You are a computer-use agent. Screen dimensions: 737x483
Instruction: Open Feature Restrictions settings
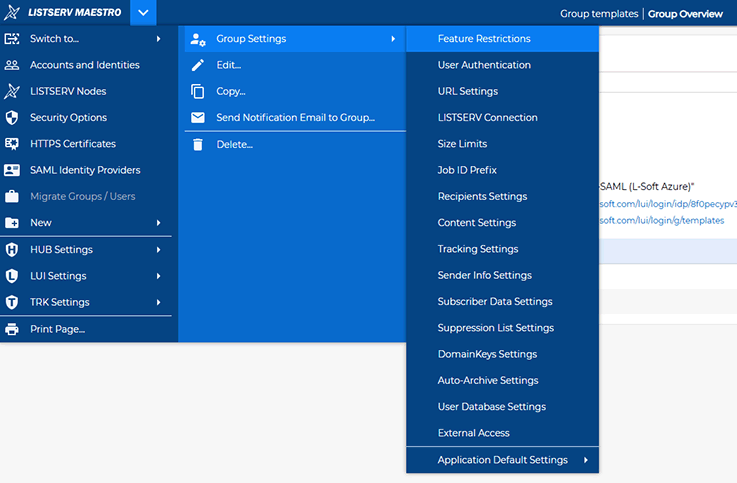pyautogui.click(x=502, y=39)
